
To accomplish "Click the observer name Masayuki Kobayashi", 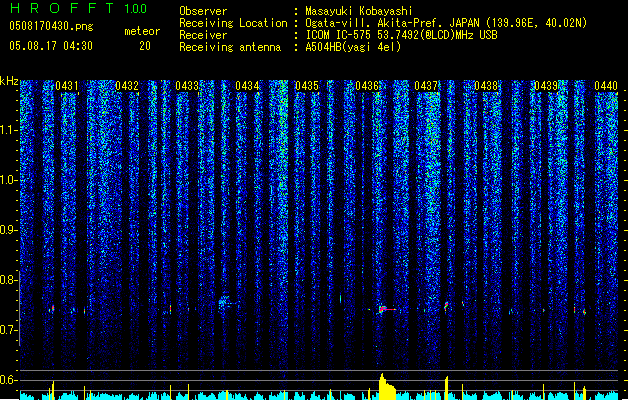I will tap(359, 11).
